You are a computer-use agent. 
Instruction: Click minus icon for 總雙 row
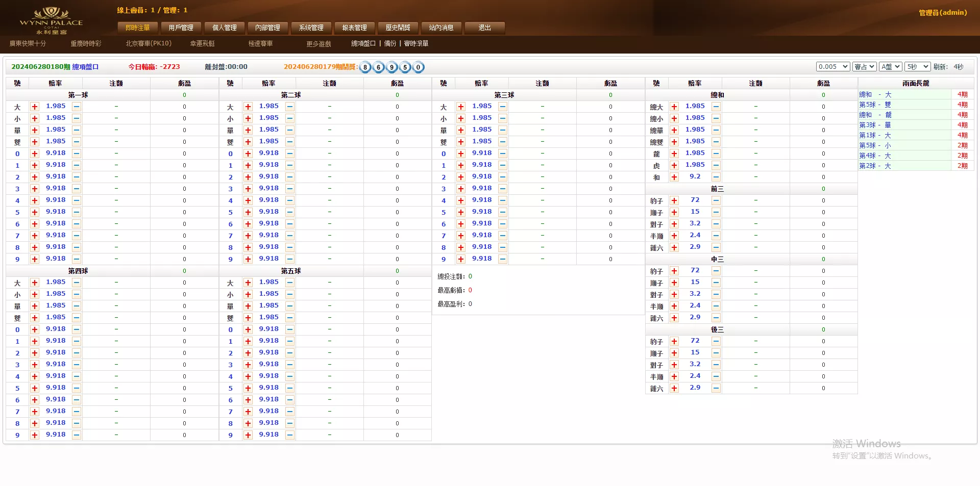pyautogui.click(x=716, y=142)
